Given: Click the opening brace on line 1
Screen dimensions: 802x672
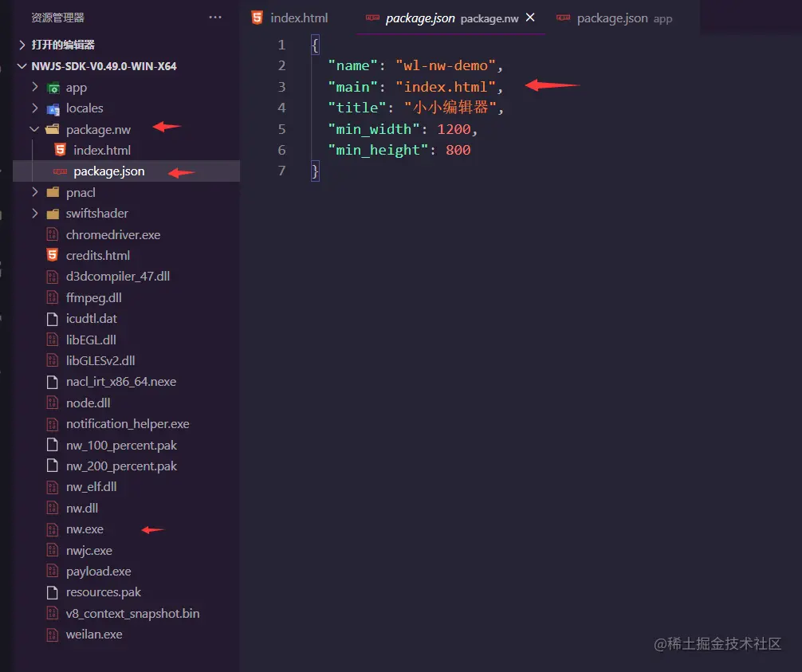Looking at the screenshot, I should (315, 45).
